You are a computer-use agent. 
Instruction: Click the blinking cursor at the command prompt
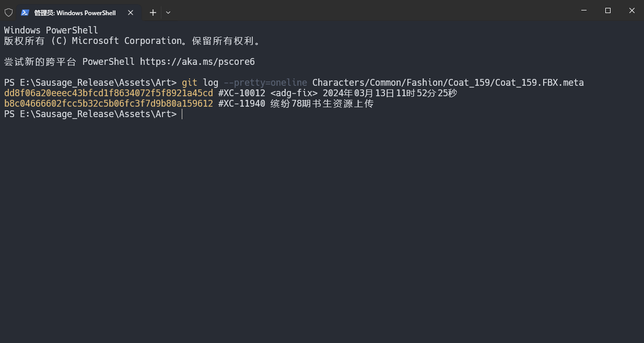click(x=183, y=114)
